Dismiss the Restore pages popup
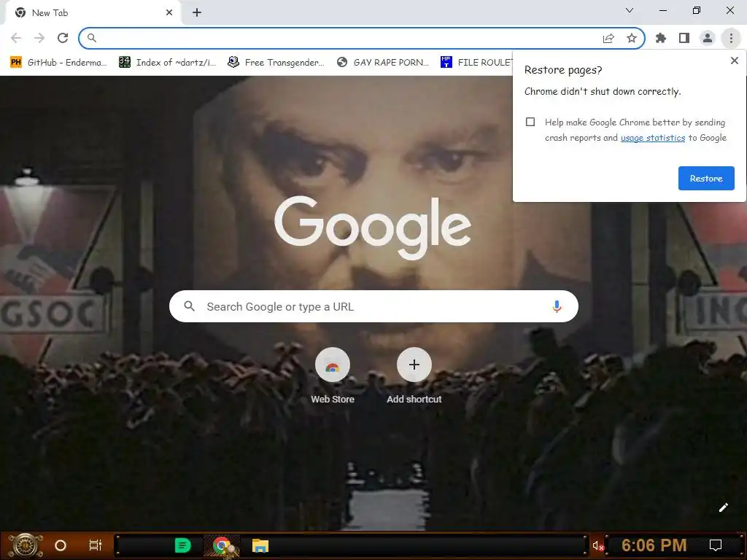 734,61
